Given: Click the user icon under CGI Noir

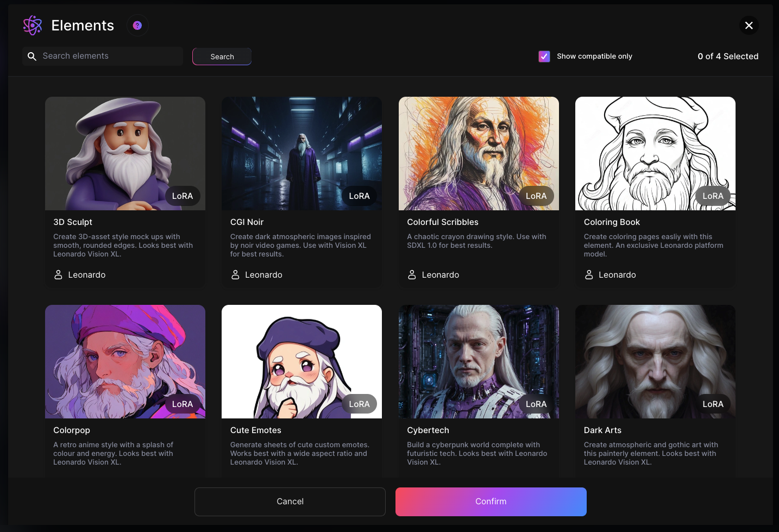Looking at the screenshot, I should click(235, 275).
